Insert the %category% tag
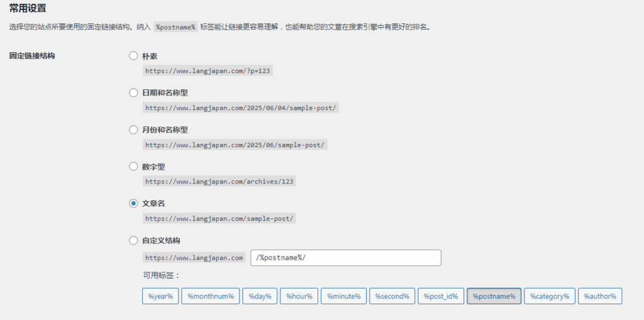The image size is (644, 320). coord(550,296)
